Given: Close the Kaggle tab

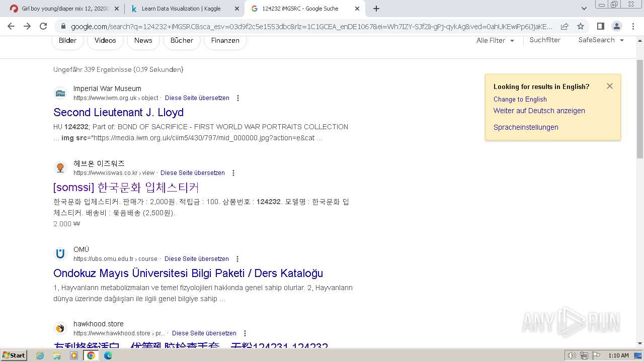Looking at the screenshot, I should (237, 9).
